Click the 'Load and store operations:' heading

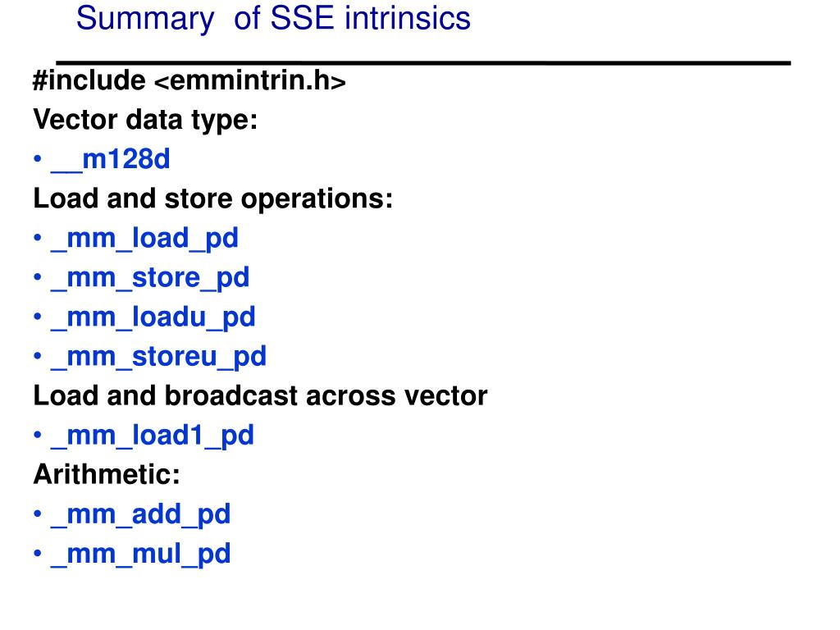(213, 199)
